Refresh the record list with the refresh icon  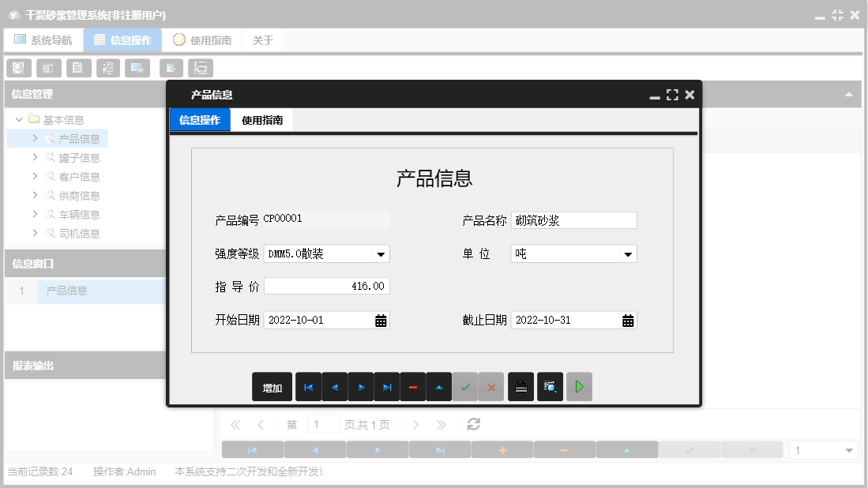(x=473, y=424)
